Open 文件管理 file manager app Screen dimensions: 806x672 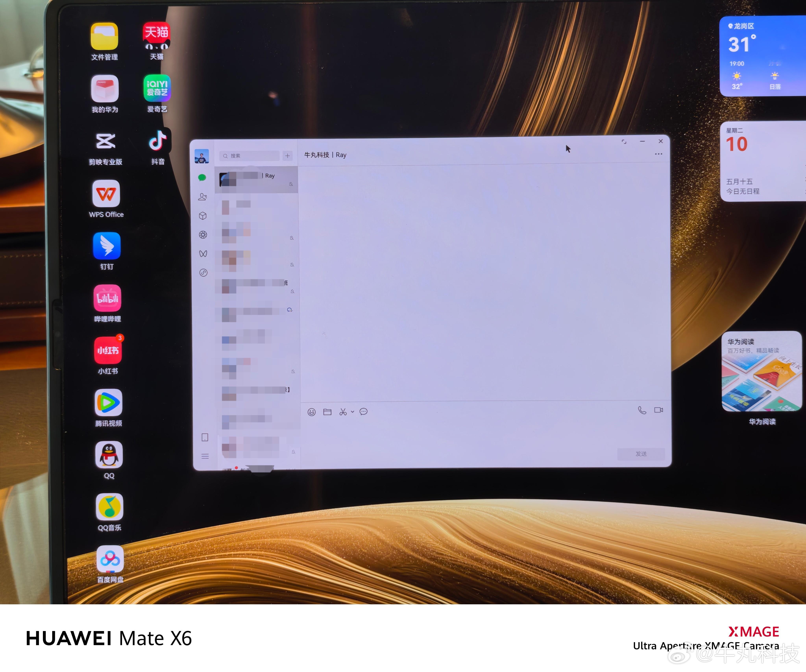tap(104, 42)
